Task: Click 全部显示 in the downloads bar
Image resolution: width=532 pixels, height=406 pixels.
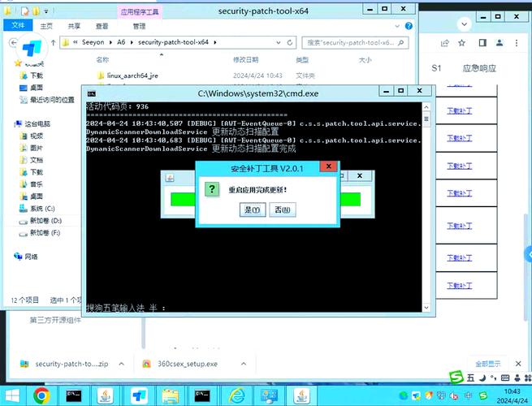Action: 487,364
